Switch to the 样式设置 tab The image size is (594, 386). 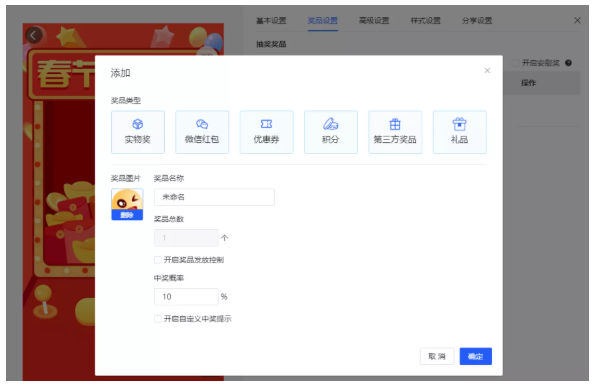426,21
